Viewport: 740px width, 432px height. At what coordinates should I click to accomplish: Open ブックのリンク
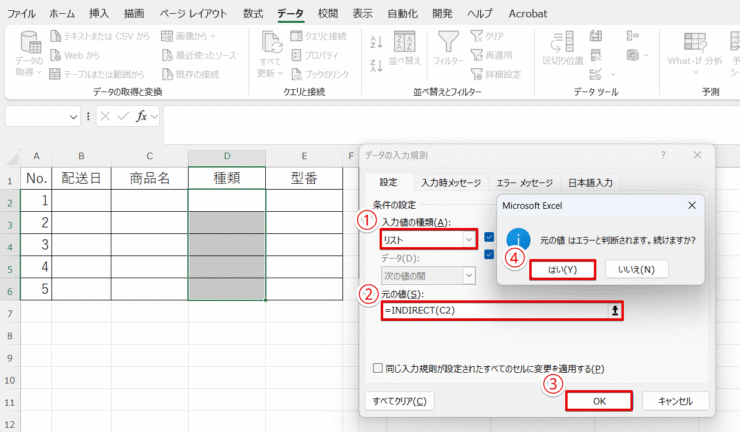[320, 74]
